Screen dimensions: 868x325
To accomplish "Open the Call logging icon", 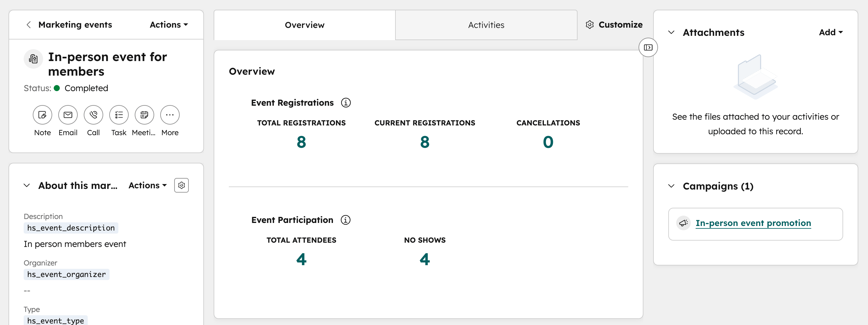I will pyautogui.click(x=93, y=115).
